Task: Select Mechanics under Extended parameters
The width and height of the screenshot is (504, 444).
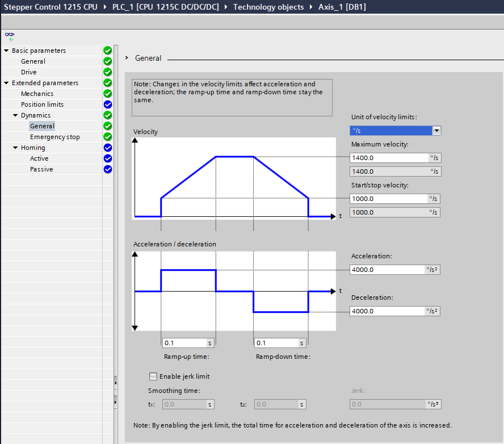Action: tap(37, 94)
